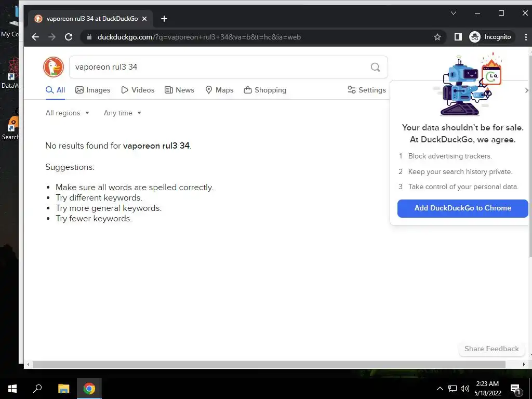532x399 pixels.
Task: Switch to the Maps tab
Action: [x=220, y=90]
